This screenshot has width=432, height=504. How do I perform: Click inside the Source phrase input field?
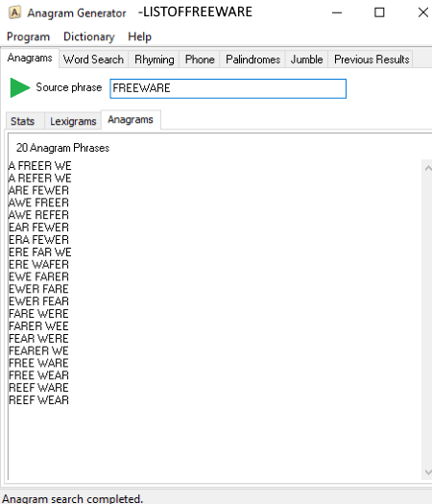(228, 88)
